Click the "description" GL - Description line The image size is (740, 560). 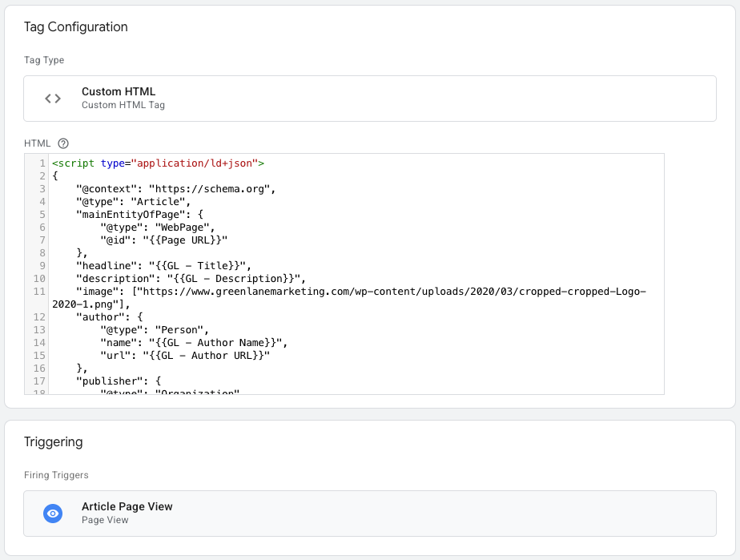(191, 279)
